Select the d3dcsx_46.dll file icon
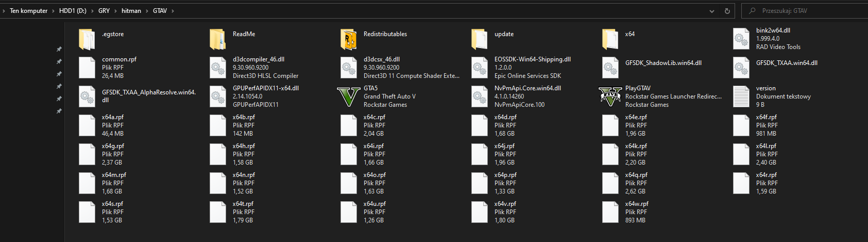868x242 pixels. click(348, 68)
